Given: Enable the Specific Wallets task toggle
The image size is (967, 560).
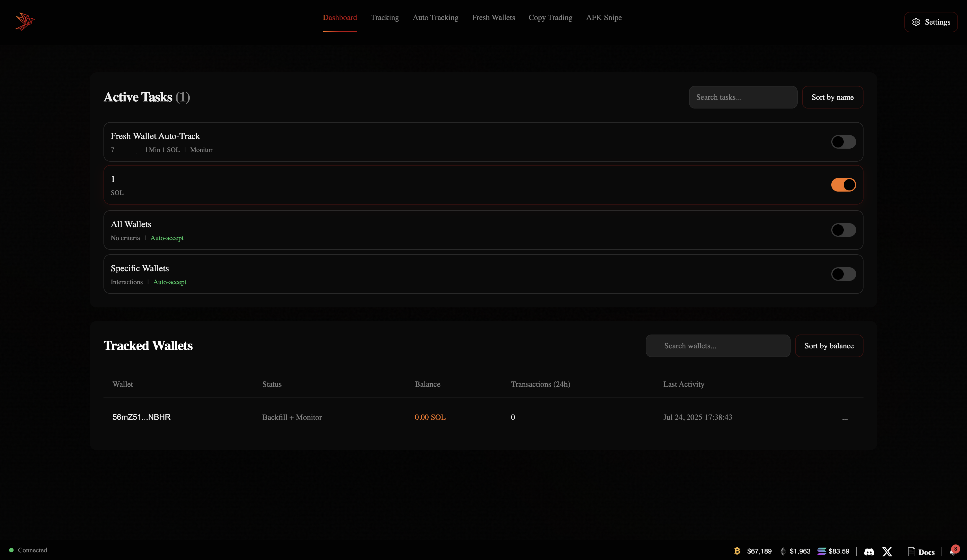Looking at the screenshot, I should 843,274.
